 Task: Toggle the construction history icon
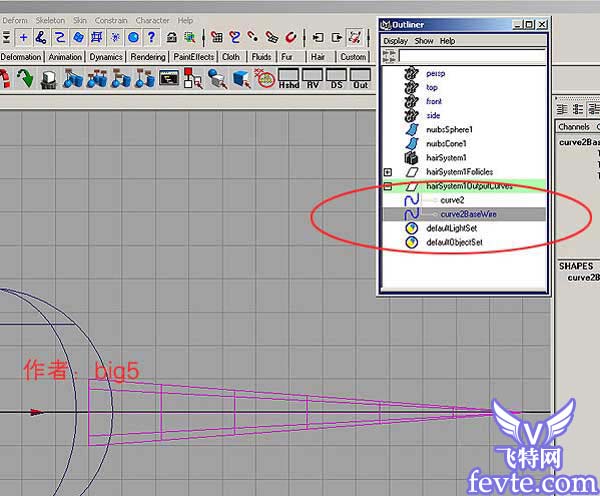(355, 38)
